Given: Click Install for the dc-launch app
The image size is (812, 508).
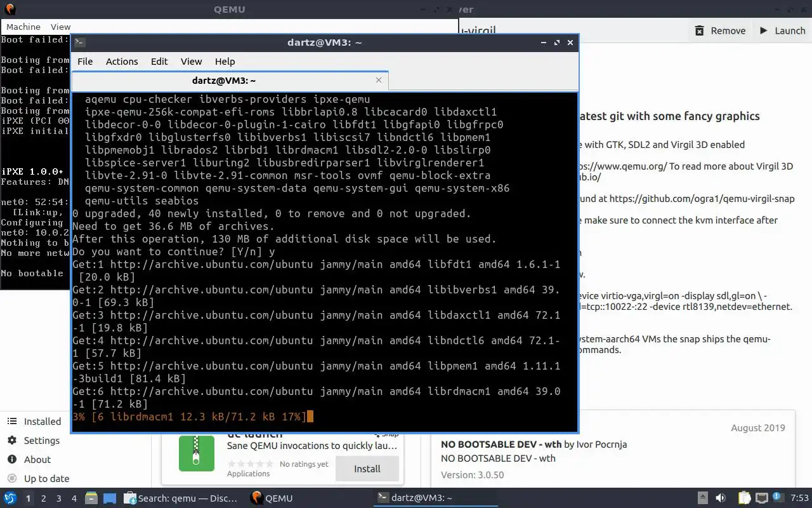Looking at the screenshot, I should click(x=367, y=469).
